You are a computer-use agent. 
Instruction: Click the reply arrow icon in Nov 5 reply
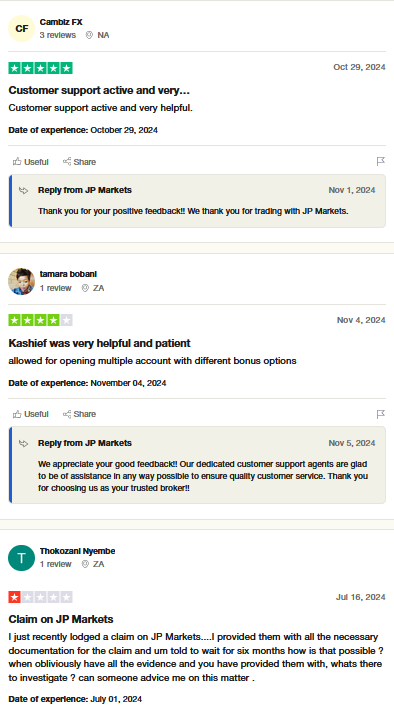24,443
